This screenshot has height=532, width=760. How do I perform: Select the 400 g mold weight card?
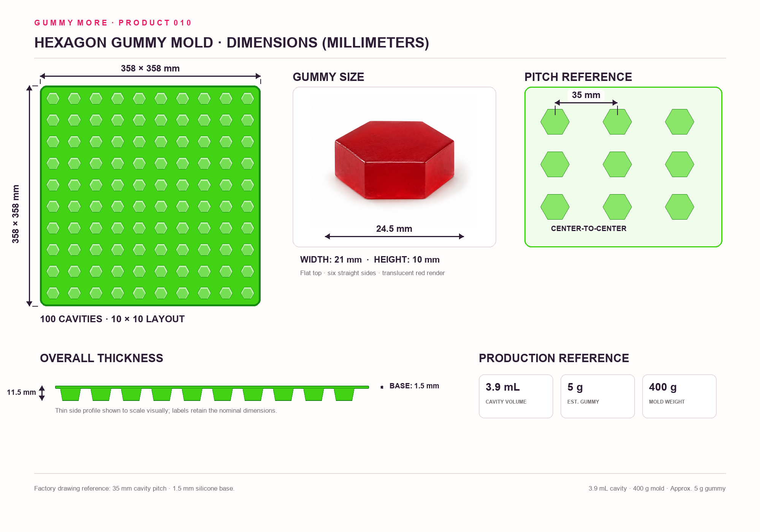(679, 396)
